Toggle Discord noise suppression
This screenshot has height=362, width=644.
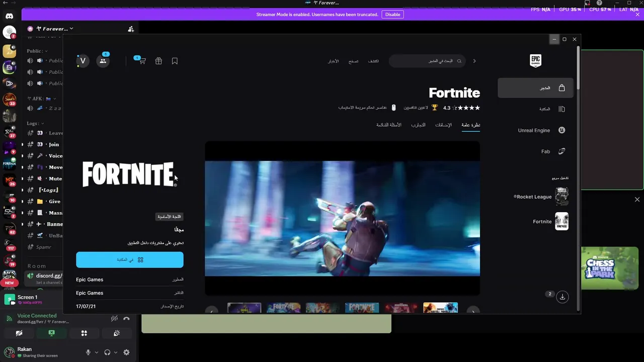[x=114, y=318]
